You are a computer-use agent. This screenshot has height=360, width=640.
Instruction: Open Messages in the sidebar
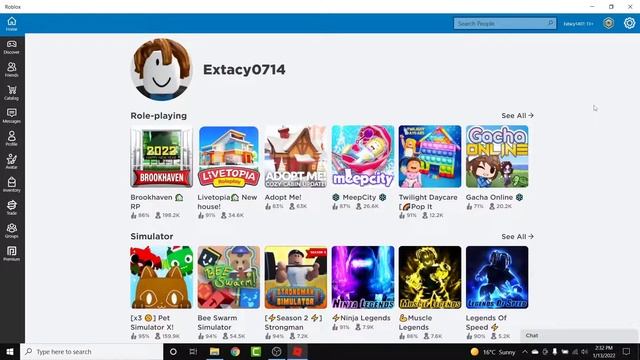[11, 116]
